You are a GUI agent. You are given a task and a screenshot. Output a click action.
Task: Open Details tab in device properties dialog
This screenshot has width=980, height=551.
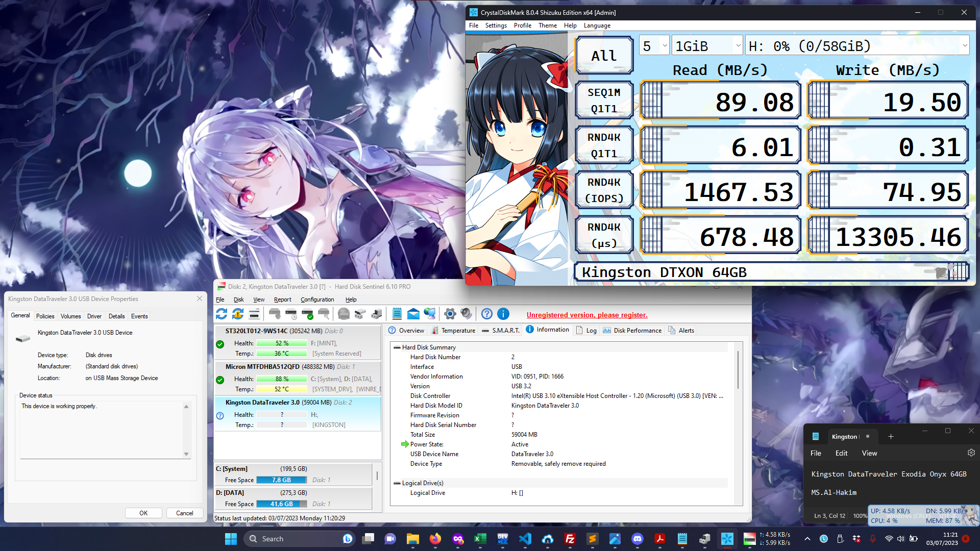pos(116,316)
